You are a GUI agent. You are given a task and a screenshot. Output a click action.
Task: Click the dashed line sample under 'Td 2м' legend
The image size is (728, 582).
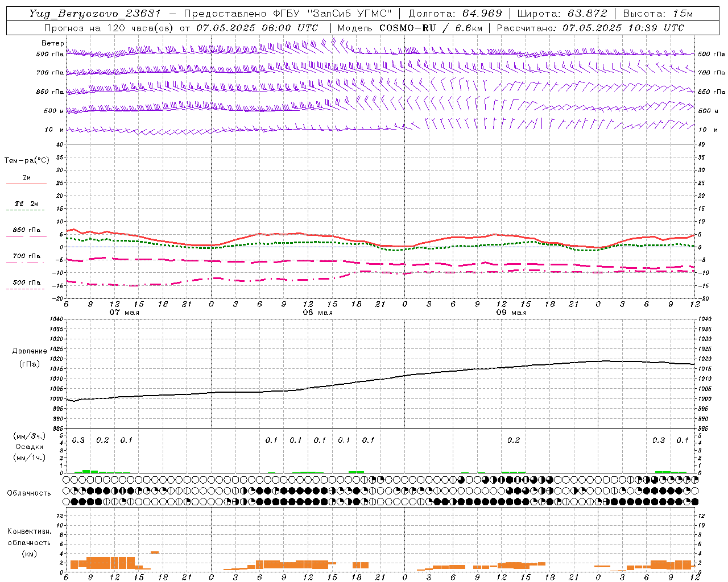point(26,210)
